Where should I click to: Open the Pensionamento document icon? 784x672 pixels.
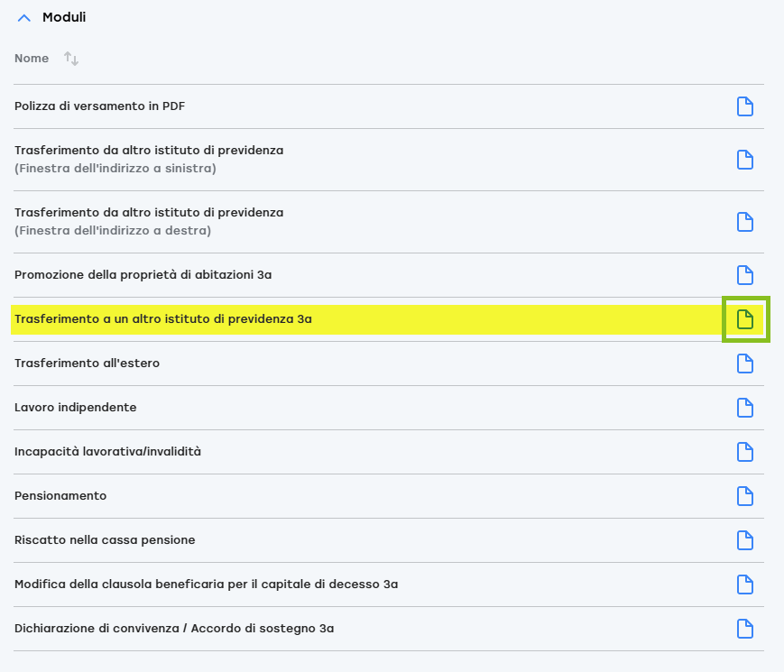[745, 496]
